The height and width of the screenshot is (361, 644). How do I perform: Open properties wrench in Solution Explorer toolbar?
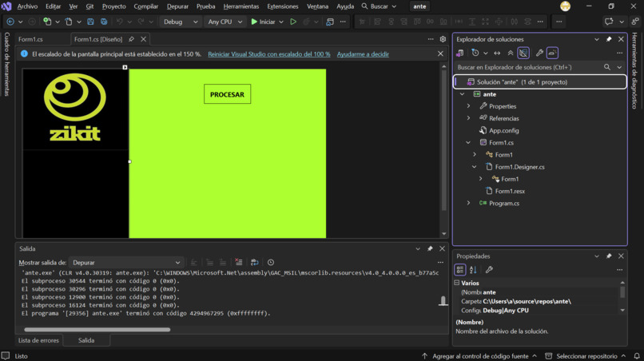pos(539,53)
